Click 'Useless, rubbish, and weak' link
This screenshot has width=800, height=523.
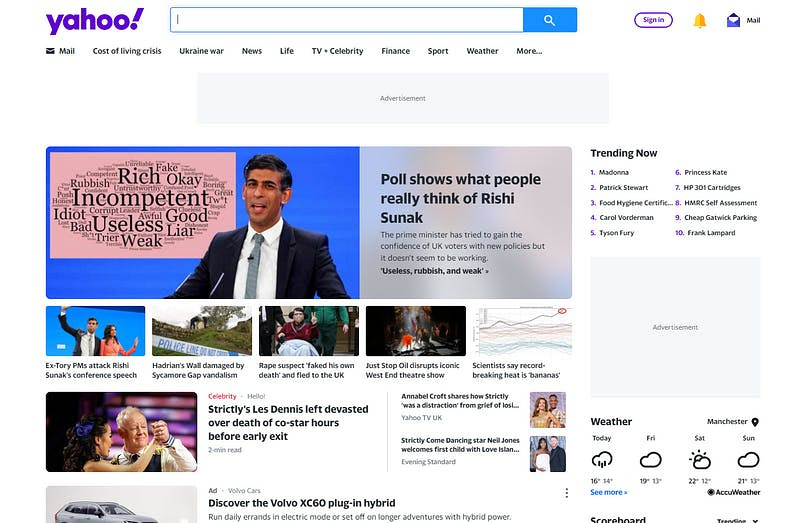[x=434, y=271]
